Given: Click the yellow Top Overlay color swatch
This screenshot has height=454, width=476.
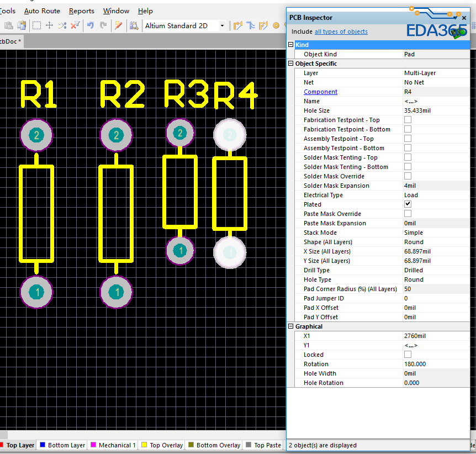Looking at the screenshot, I should pos(144,445).
